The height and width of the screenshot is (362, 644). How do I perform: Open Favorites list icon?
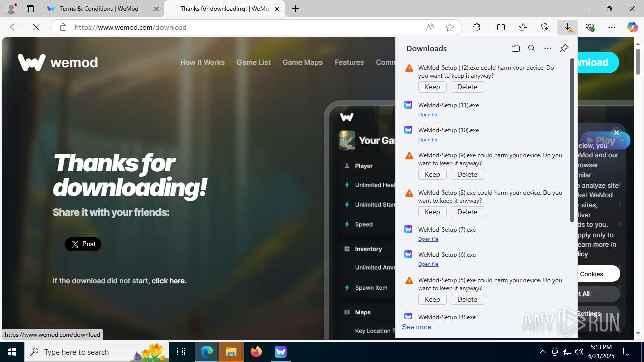coord(523,27)
